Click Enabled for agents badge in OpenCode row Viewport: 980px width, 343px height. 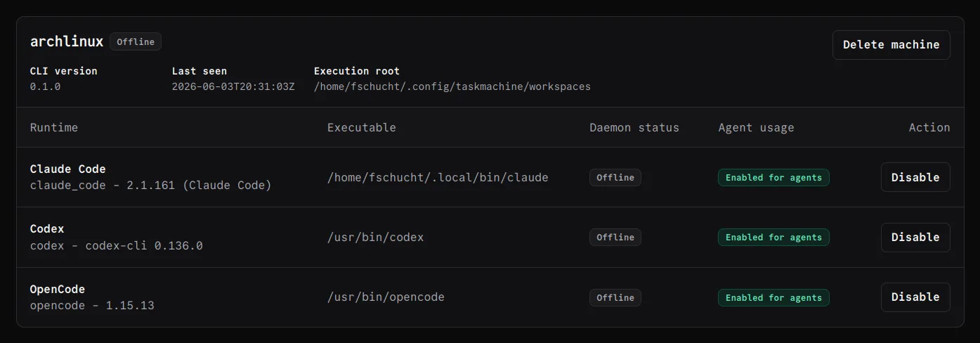773,297
